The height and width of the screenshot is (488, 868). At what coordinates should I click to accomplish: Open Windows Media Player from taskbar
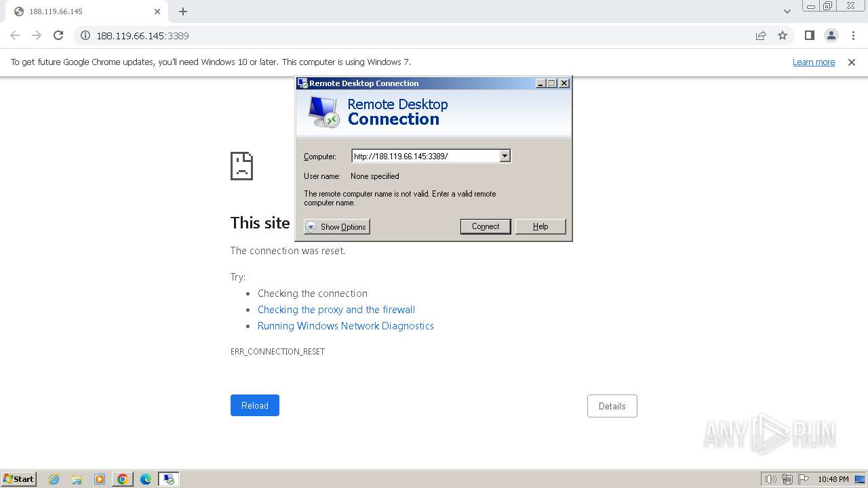100,479
